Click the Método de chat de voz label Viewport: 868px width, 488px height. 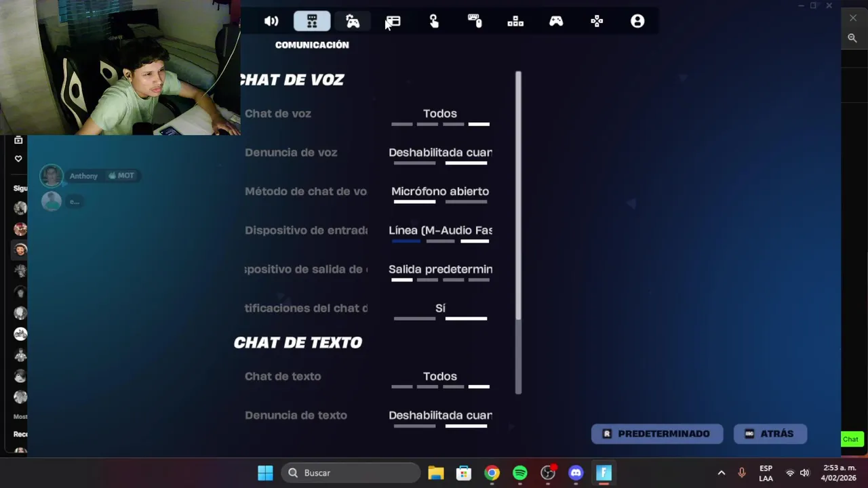[306, 191]
